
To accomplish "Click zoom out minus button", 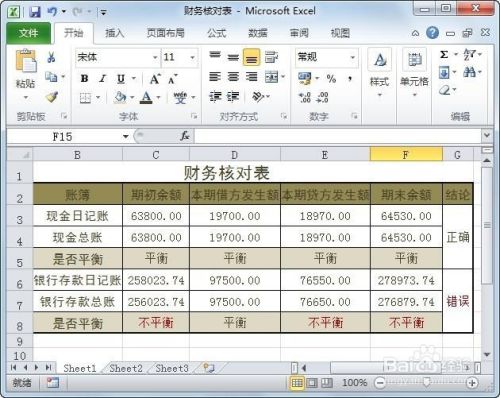I will coord(380,383).
